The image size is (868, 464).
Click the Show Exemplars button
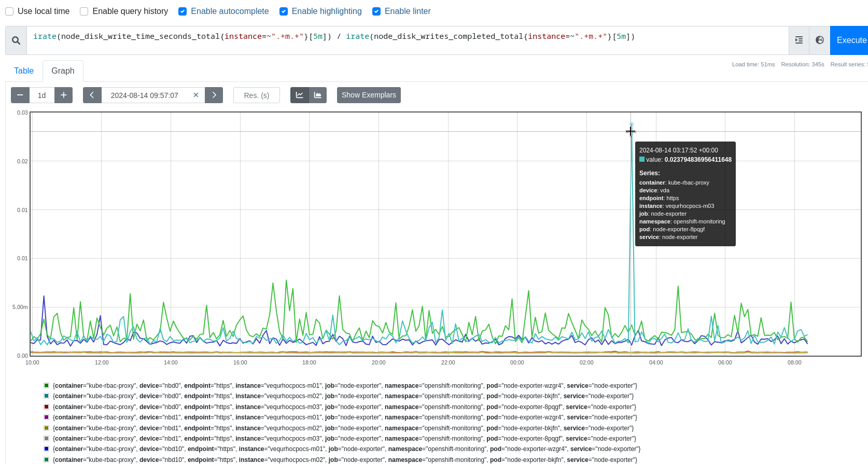369,95
